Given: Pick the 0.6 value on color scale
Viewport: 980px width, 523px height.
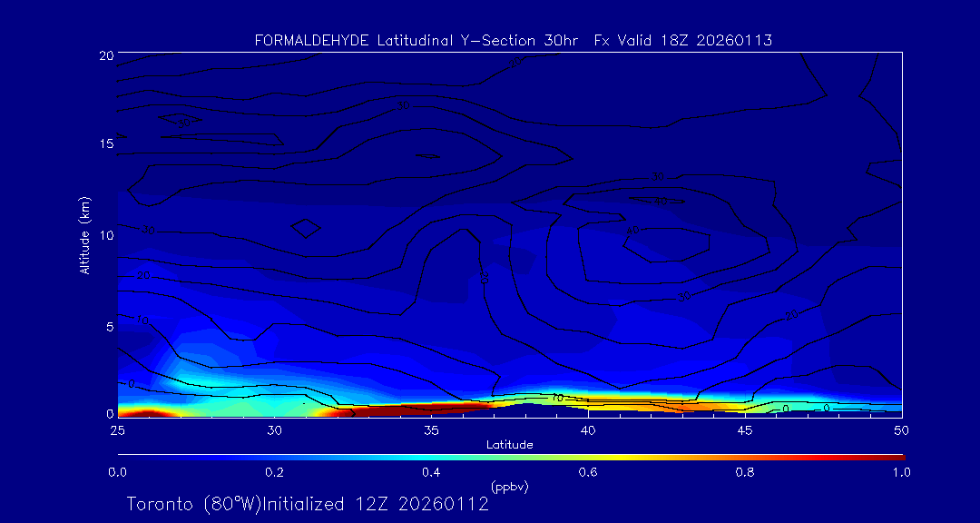Looking at the screenshot, I should tap(588, 472).
